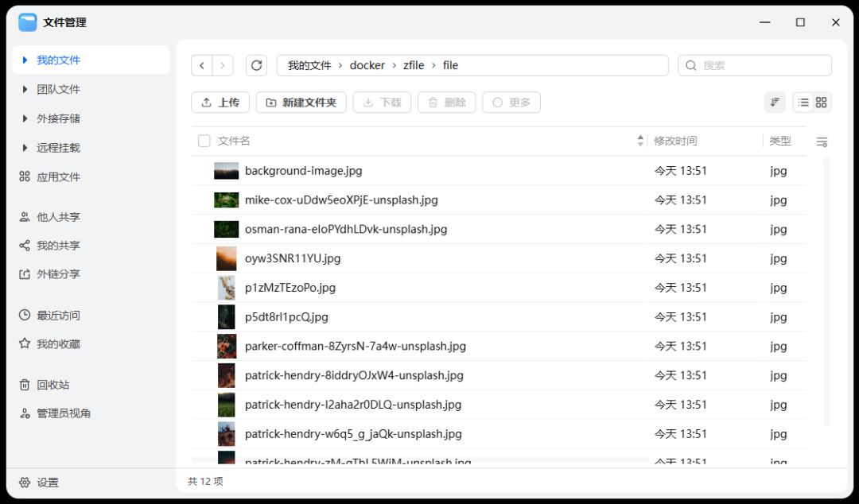This screenshot has height=504, width=859.
Task: Click thumbnail of patrick-hendry-w6q5_g_jaQk-unsplash.jpg
Action: [226, 434]
